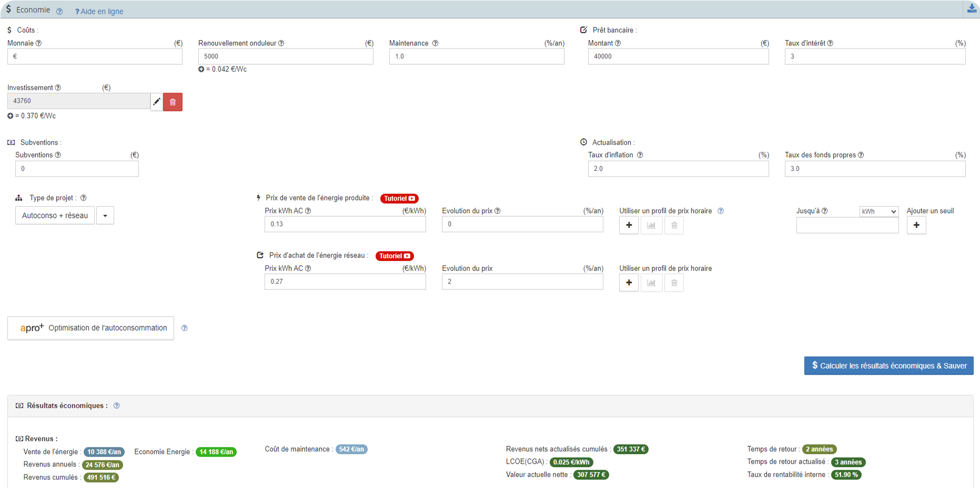The image size is (980, 490).
Task: Open help icon next to Economie title
Action: (x=59, y=11)
